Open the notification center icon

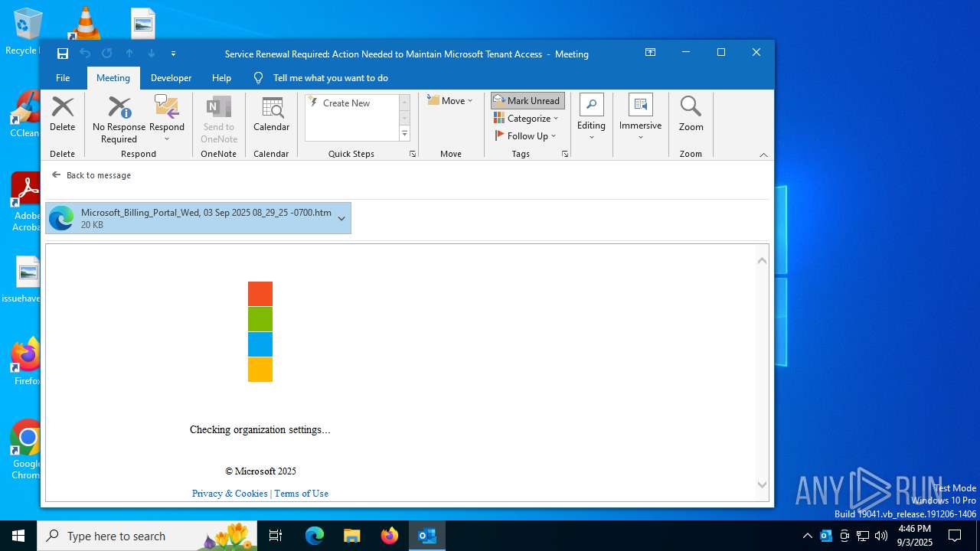[955, 536]
